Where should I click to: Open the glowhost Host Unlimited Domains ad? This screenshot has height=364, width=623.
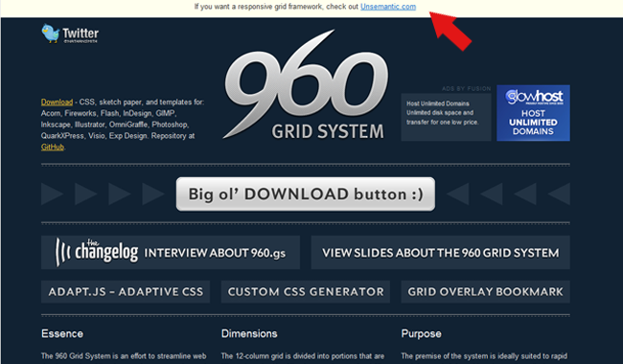coord(533,113)
